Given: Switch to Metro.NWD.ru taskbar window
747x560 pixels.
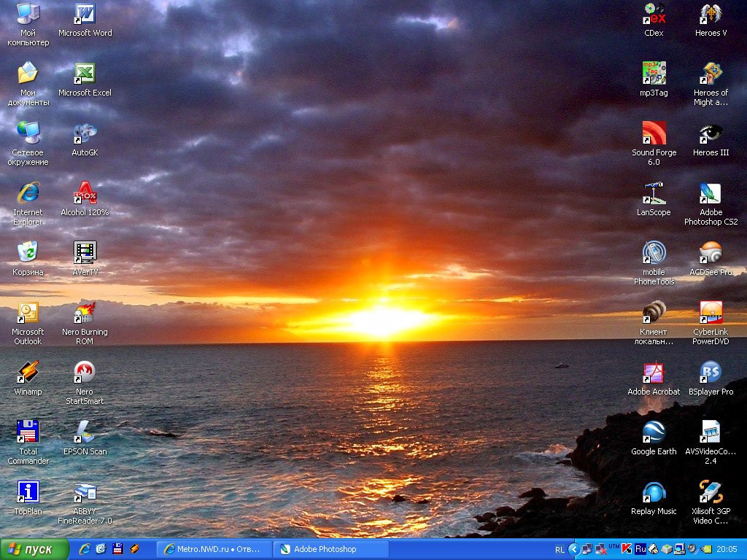Looking at the screenshot, I should point(214,549).
